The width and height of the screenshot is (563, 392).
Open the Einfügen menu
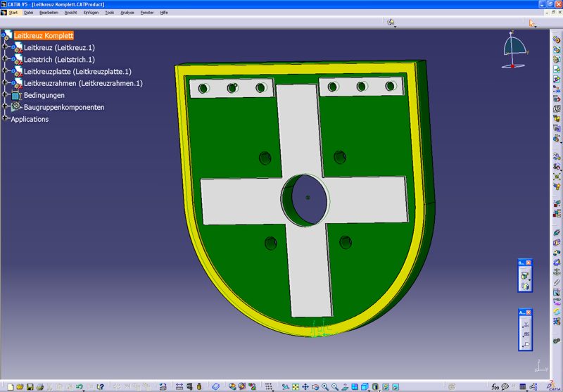click(x=91, y=13)
